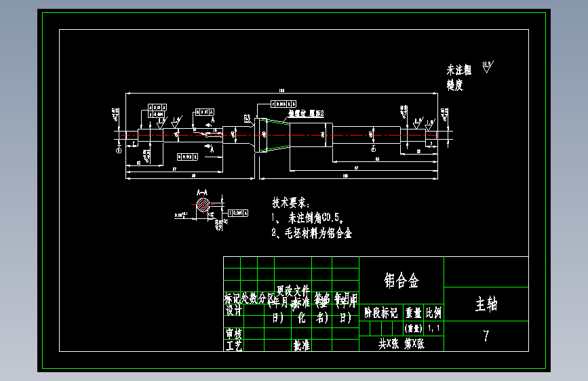The width and height of the screenshot is (588, 381).
Task: Click tolerance frame next to A-A section
Action: (x=238, y=213)
